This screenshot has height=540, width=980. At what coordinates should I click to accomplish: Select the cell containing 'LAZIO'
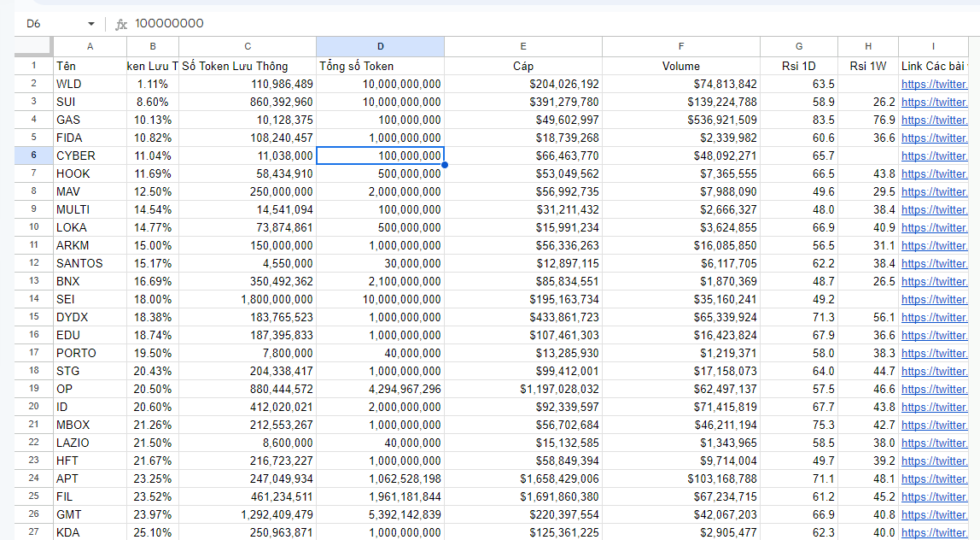pyautogui.click(x=90, y=443)
